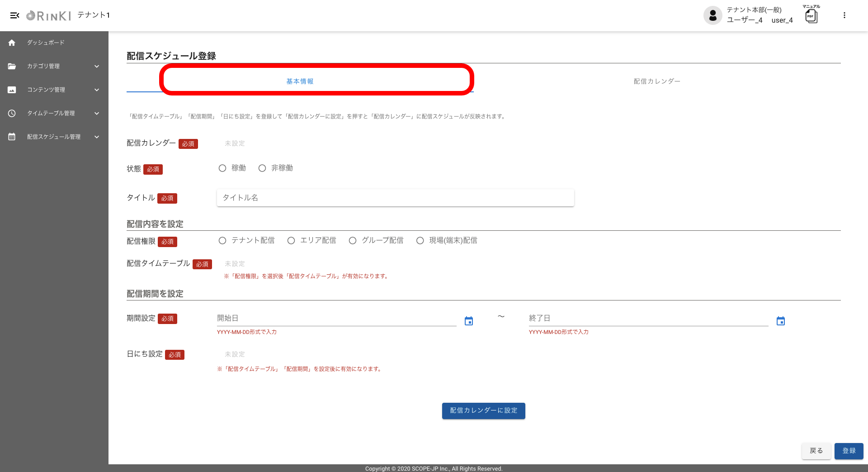Click the user avatar icon

coord(712,15)
